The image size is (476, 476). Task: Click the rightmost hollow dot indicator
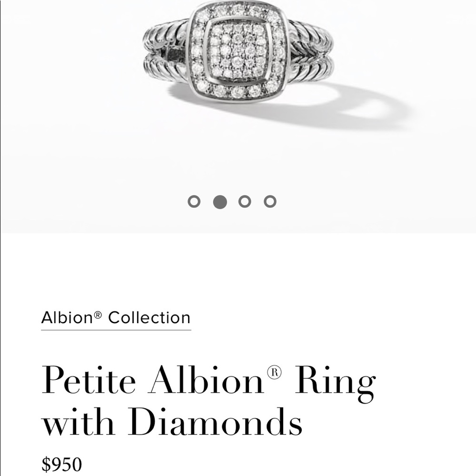[x=269, y=201]
